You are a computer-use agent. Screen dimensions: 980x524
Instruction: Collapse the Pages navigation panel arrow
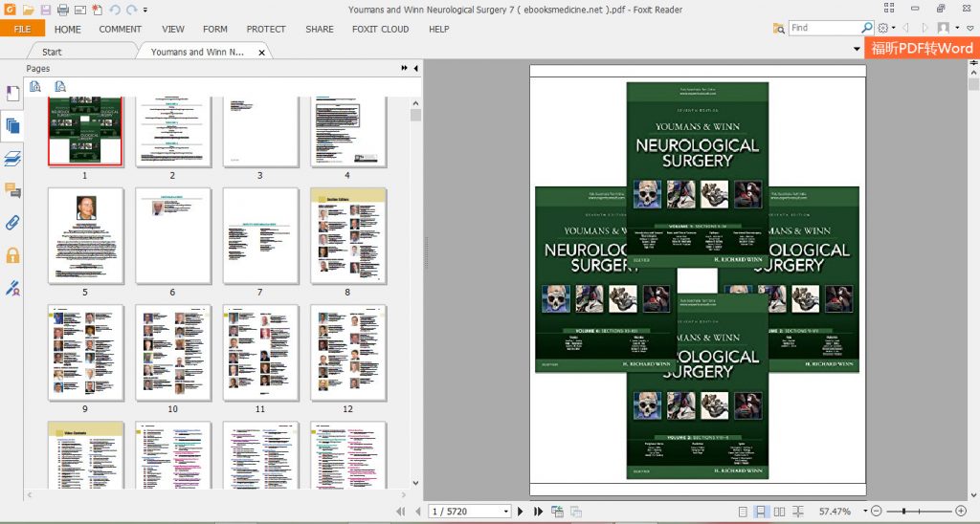tap(416, 68)
